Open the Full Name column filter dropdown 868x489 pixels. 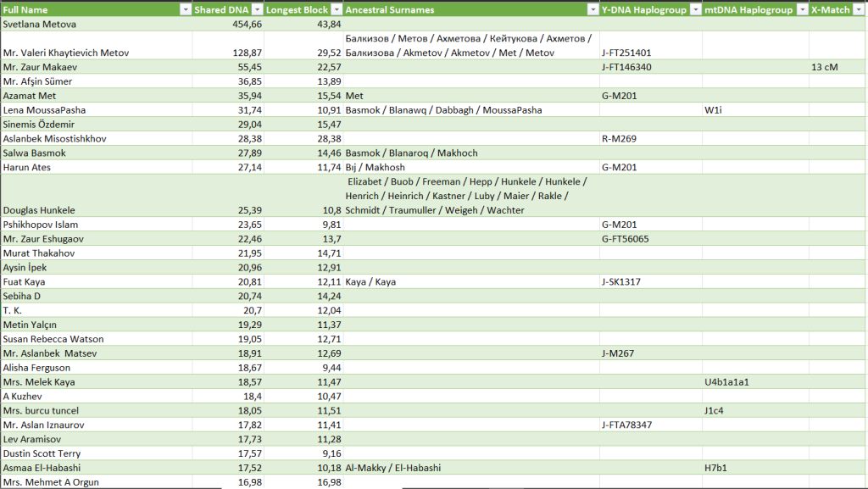(186, 9)
